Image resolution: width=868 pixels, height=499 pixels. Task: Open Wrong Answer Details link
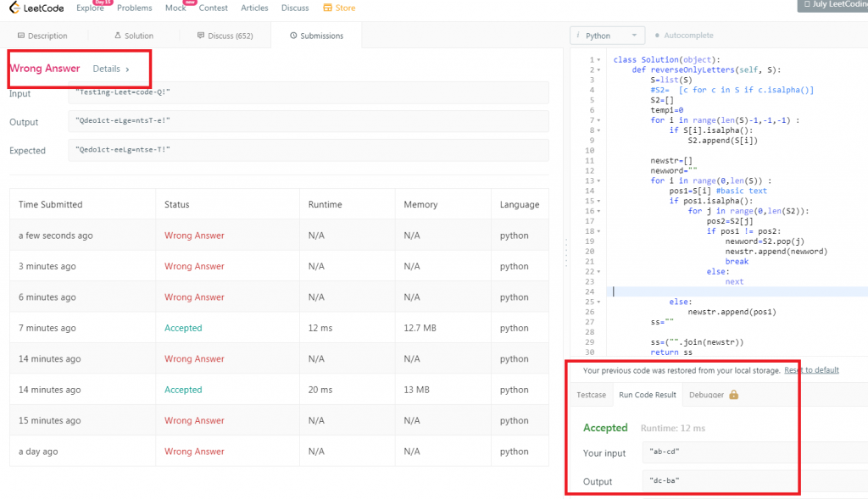point(111,69)
